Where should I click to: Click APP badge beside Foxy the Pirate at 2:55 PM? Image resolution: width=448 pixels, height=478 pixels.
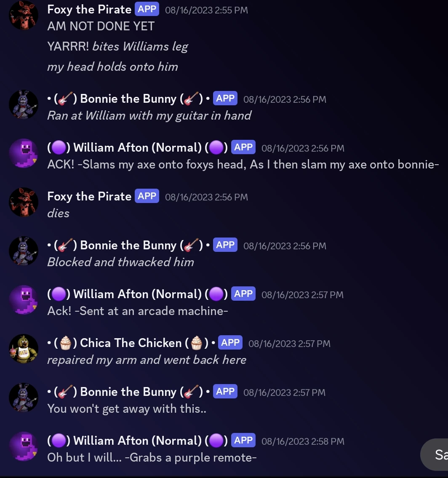click(x=147, y=9)
